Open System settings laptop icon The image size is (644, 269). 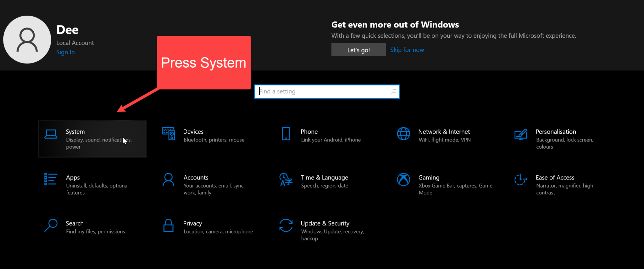[51, 134]
